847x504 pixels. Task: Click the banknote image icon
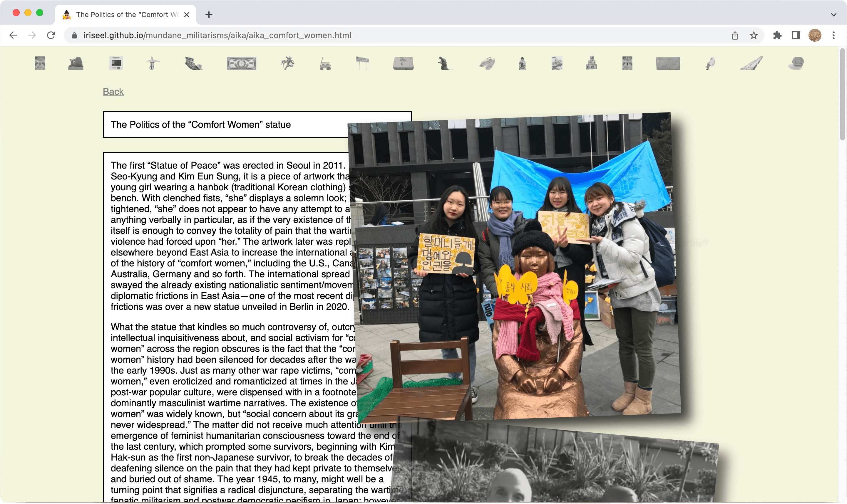(241, 63)
